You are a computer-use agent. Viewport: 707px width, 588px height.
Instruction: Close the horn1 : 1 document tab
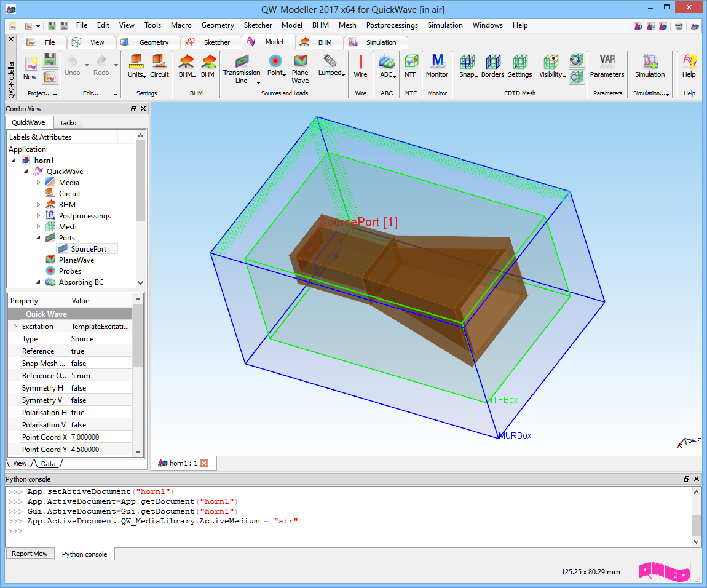tap(204, 463)
